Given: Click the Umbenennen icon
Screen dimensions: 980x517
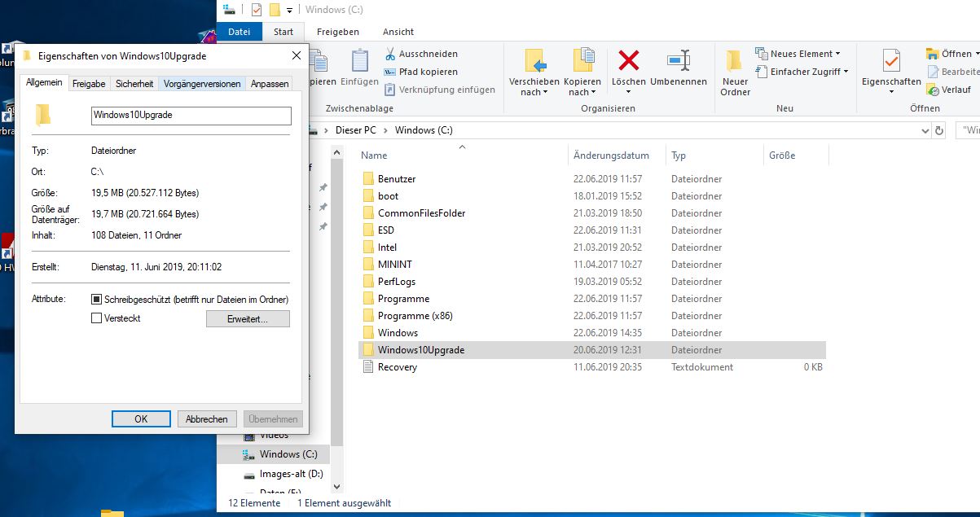Looking at the screenshot, I should click(x=679, y=60).
